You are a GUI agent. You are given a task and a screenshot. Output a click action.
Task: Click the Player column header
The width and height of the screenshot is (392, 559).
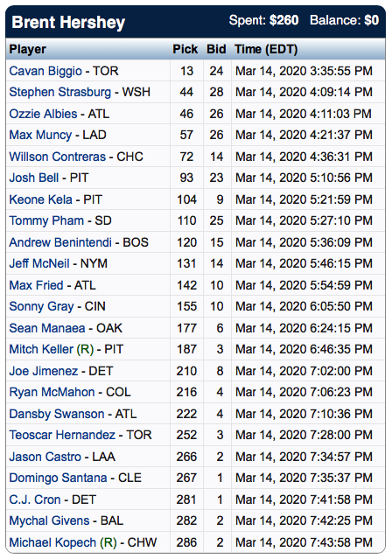[27, 49]
